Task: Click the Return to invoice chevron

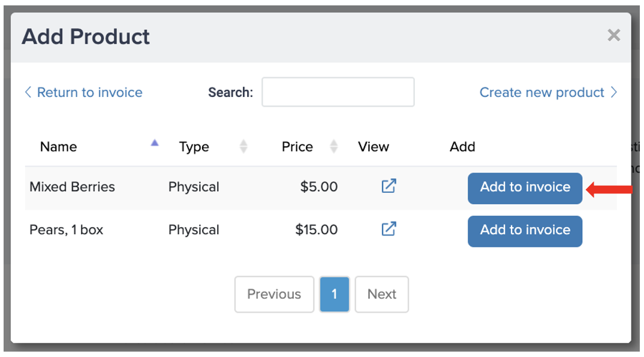Action: tap(28, 92)
